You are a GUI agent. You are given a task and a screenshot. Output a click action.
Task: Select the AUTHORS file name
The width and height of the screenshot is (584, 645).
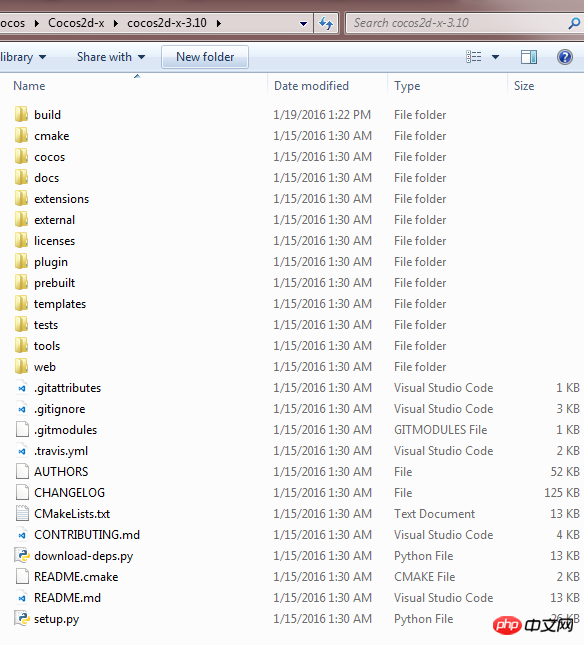[x=61, y=472]
